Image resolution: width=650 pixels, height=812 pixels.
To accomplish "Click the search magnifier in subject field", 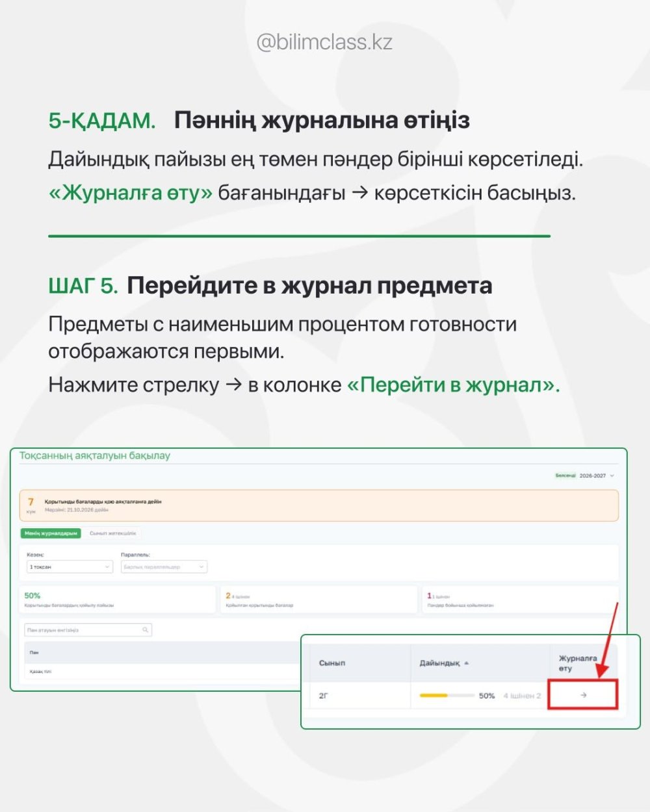I will (x=146, y=630).
